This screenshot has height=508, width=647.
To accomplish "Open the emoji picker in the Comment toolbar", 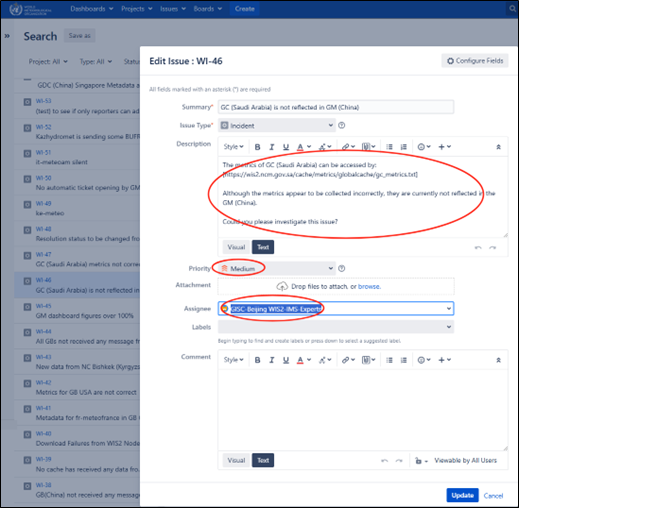I will 426,359.
